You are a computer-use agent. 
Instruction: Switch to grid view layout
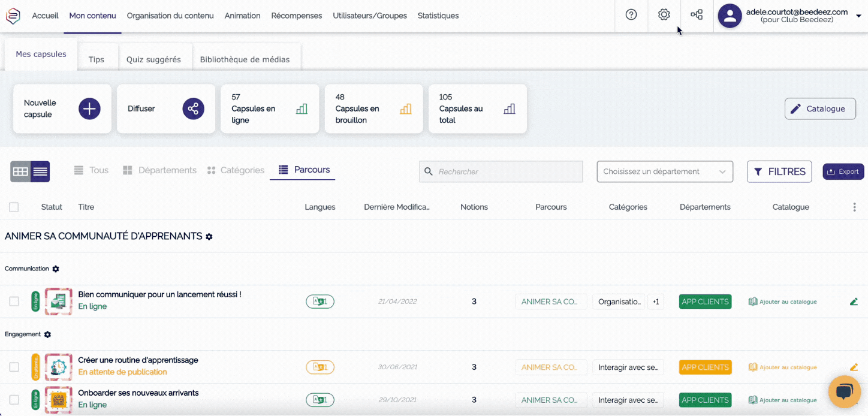tap(20, 171)
